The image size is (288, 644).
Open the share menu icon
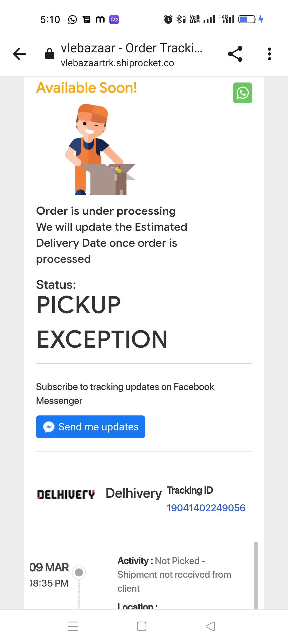[x=235, y=54]
